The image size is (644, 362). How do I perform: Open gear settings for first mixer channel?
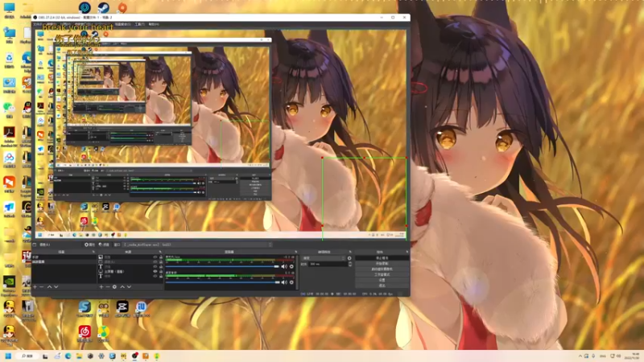pos(291,266)
